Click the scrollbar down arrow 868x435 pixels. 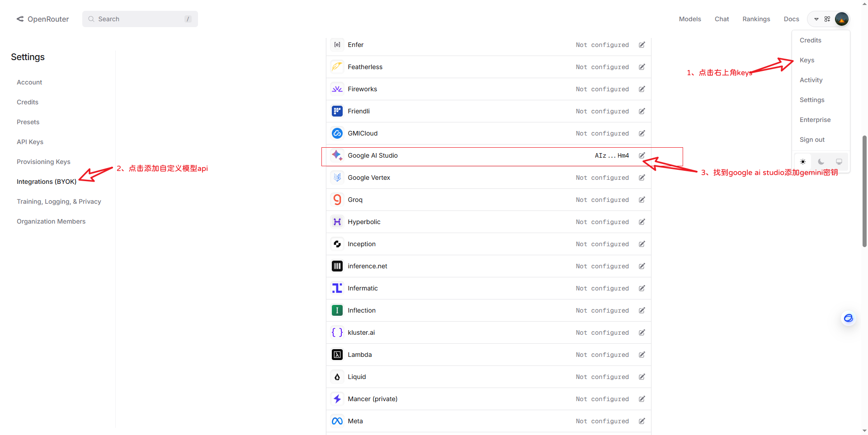pos(864,431)
